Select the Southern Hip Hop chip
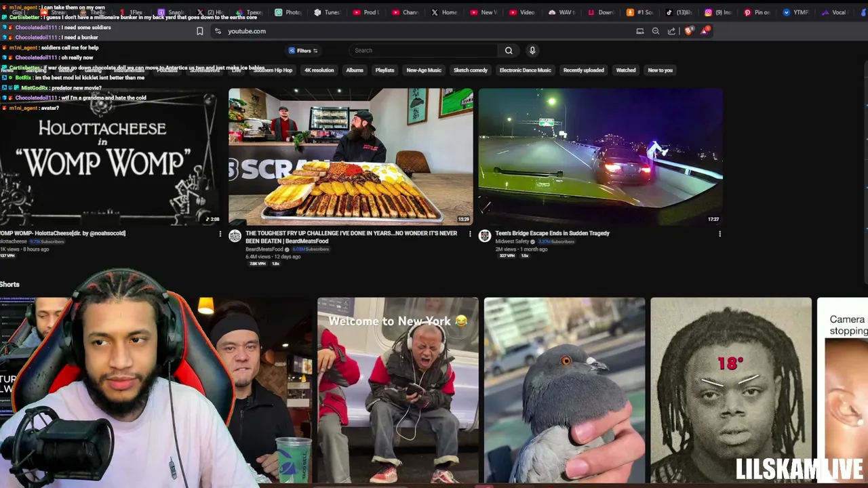The height and width of the screenshot is (488, 868). [273, 70]
